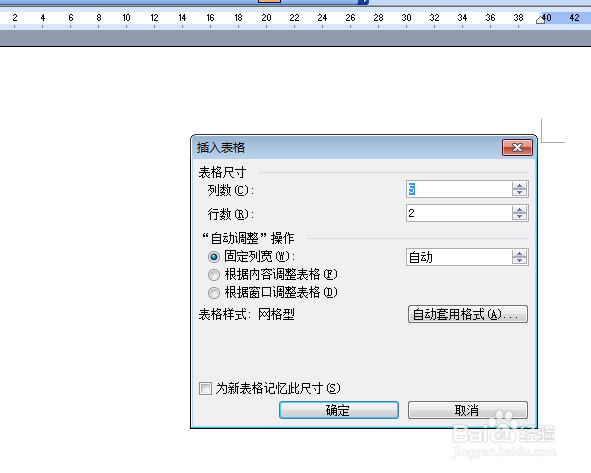591x473 pixels.
Task: Increase the 行数 value with up arrow
Action: coord(519,210)
